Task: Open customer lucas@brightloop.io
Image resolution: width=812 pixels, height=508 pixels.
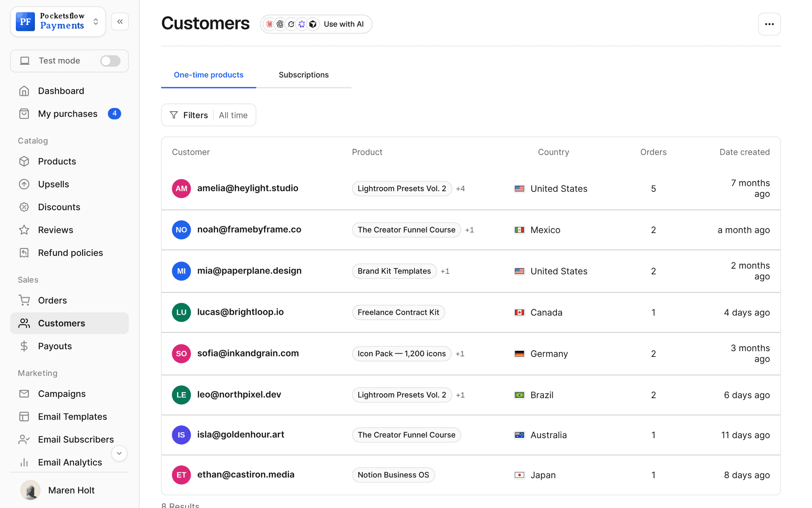Action: point(240,312)
